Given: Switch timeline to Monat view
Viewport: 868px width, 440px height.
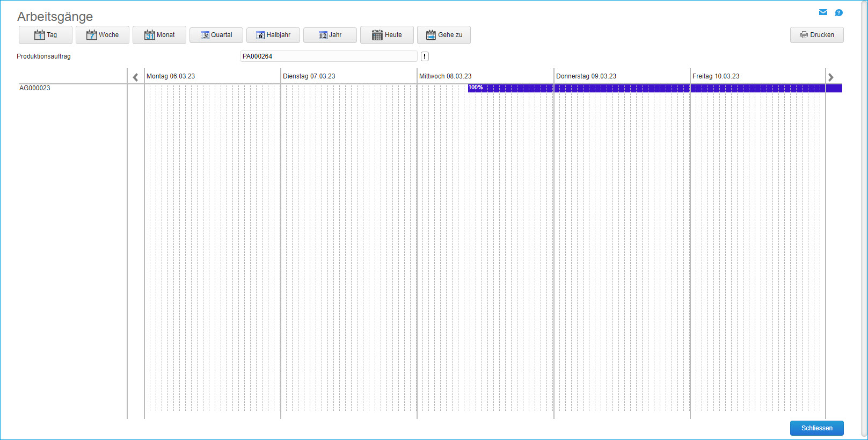Looking at the screenshot, I should click(x=159, y=35).
